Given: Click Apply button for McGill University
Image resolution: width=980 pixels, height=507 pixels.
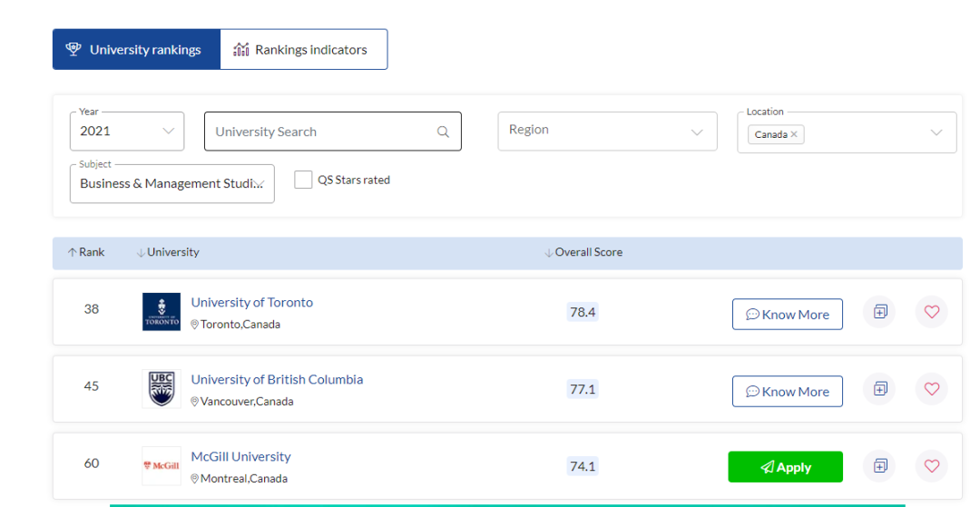Looking at the screenshot, I should 785,467.
